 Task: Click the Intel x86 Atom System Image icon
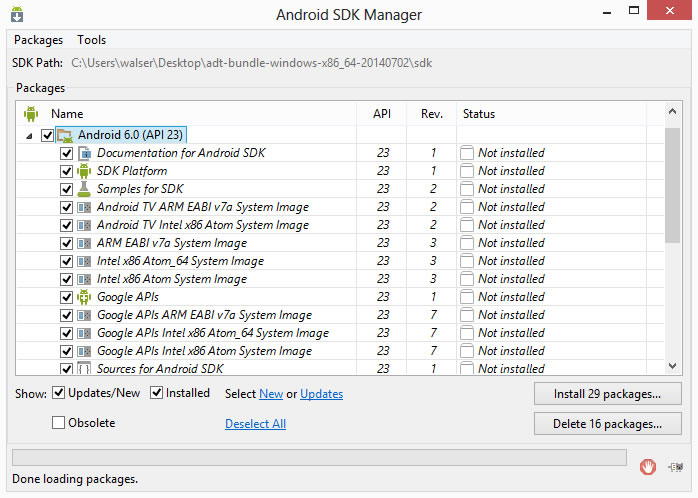[x=84, y=279]
